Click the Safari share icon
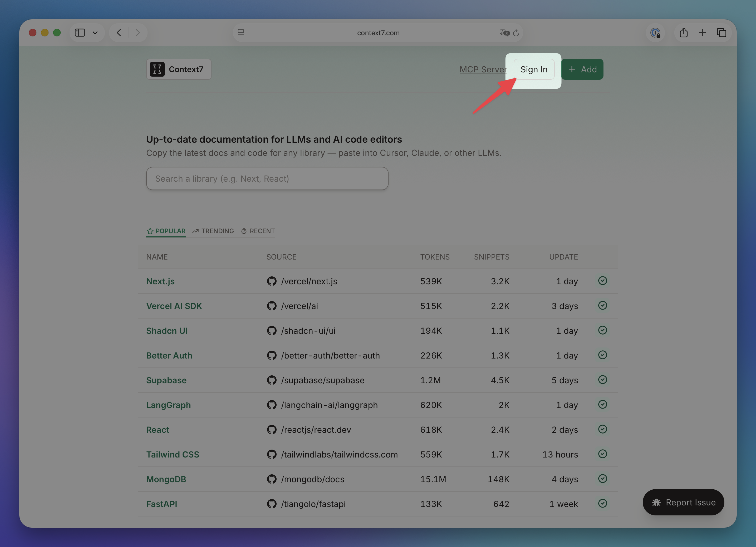The image size is (756, 547). pos(683,33)
